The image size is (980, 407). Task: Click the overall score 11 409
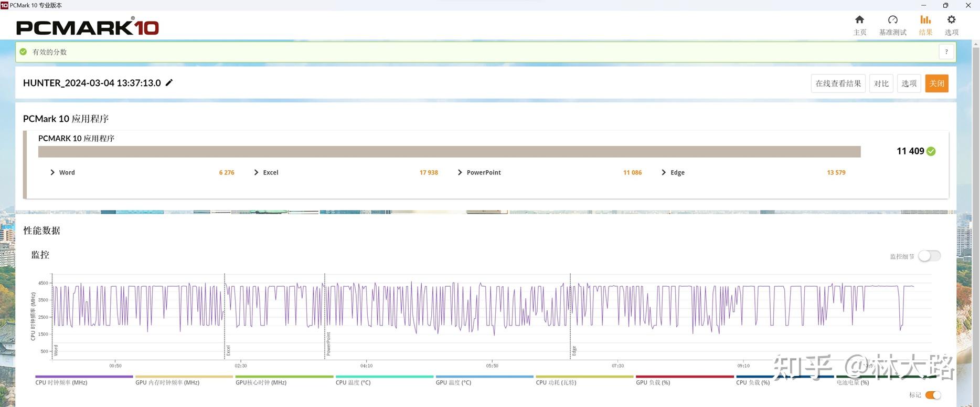click(x=910, y=151)
